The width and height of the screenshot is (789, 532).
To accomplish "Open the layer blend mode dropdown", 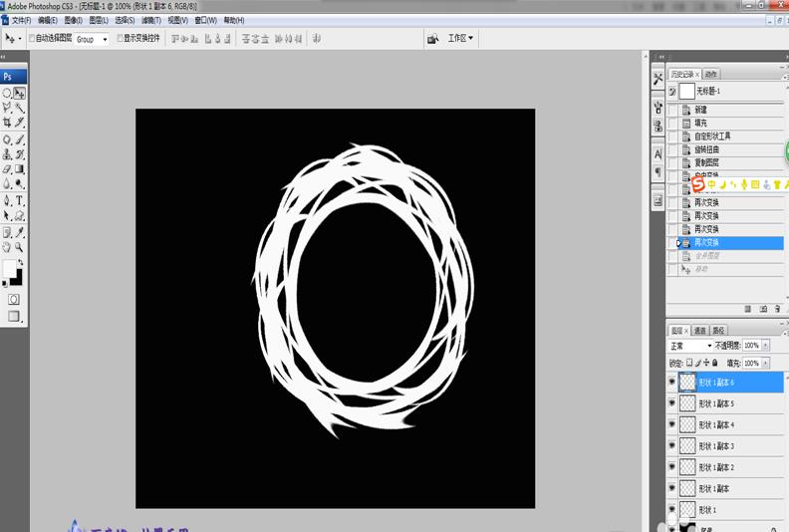I will tap(690, 346).
